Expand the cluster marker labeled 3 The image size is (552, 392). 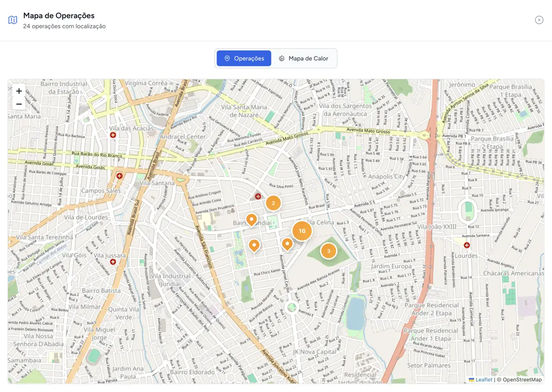tap(329, 251)
